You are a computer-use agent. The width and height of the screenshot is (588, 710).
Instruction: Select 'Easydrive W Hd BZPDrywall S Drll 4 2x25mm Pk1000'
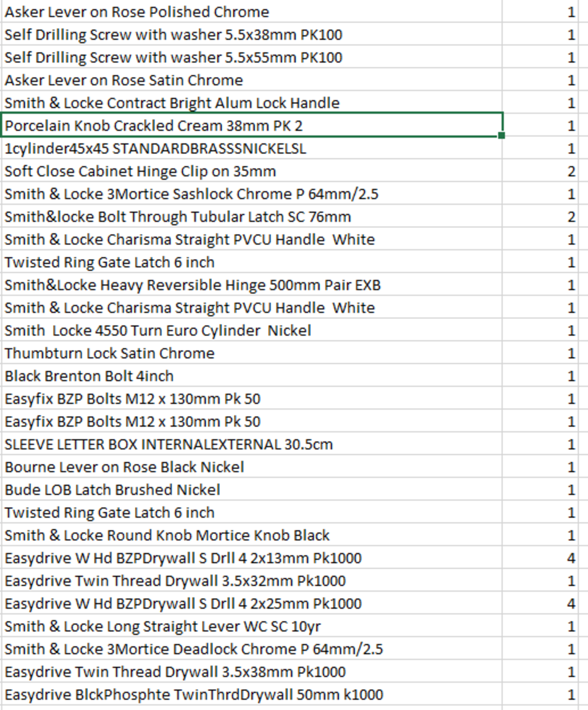pyautogui.click(x=252, y=603)
